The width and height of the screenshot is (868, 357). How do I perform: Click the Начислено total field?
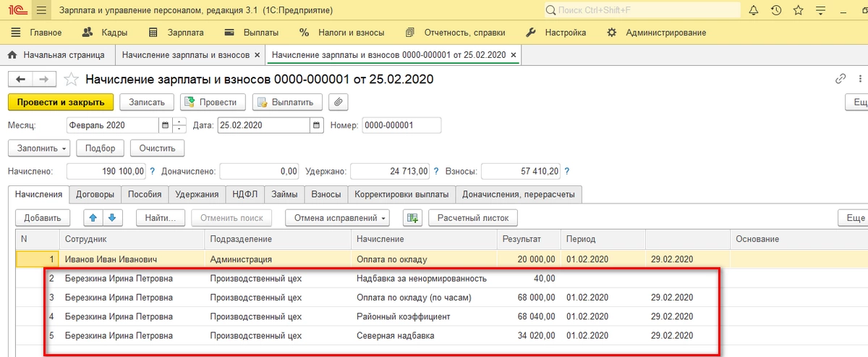click(106, 172)
